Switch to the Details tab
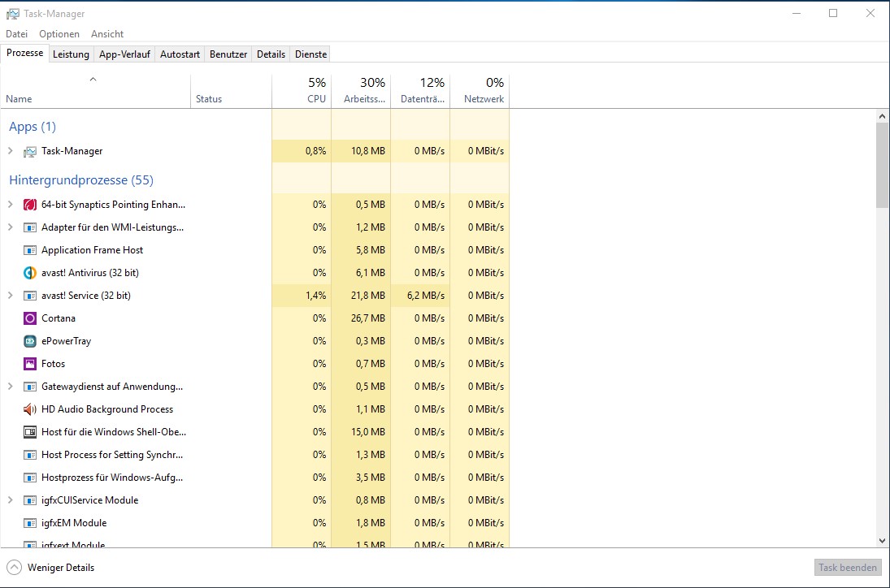890x588 pixels. [x=271, y=54]
